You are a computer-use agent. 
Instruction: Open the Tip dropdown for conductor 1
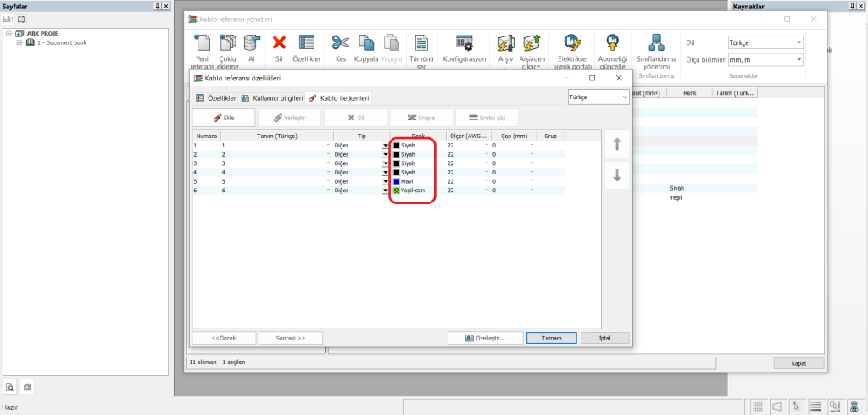385,146
